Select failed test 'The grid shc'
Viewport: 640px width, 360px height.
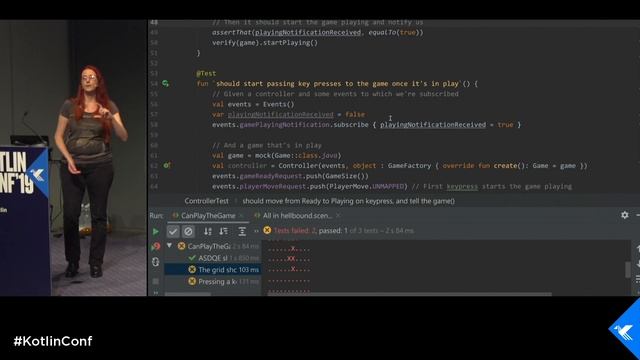coord(213,269)
